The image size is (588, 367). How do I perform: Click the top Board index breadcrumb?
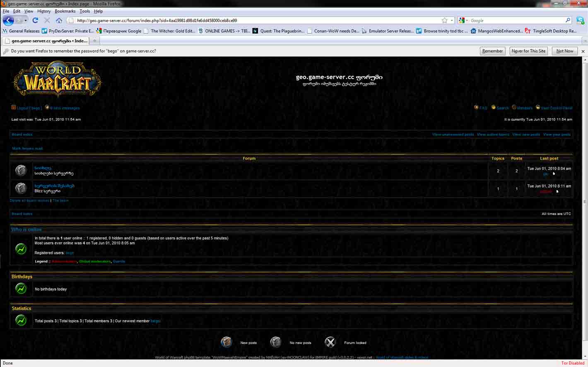tap(22, 135)
